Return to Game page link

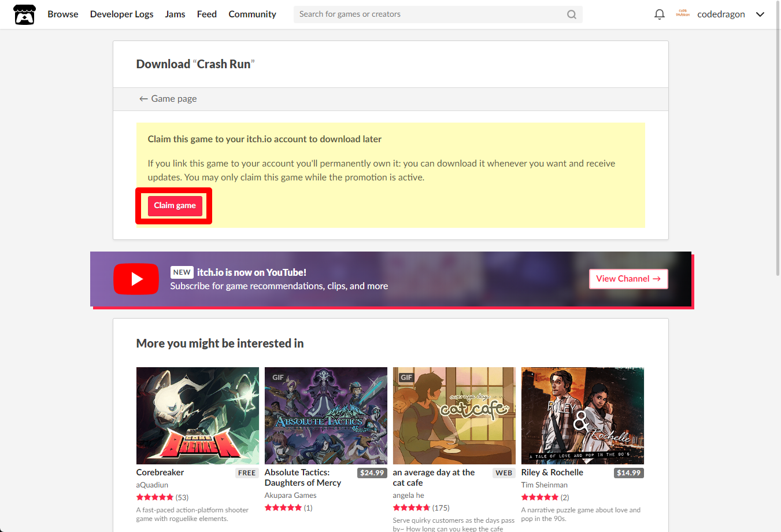pyautogui.click(x=168, y=99)
